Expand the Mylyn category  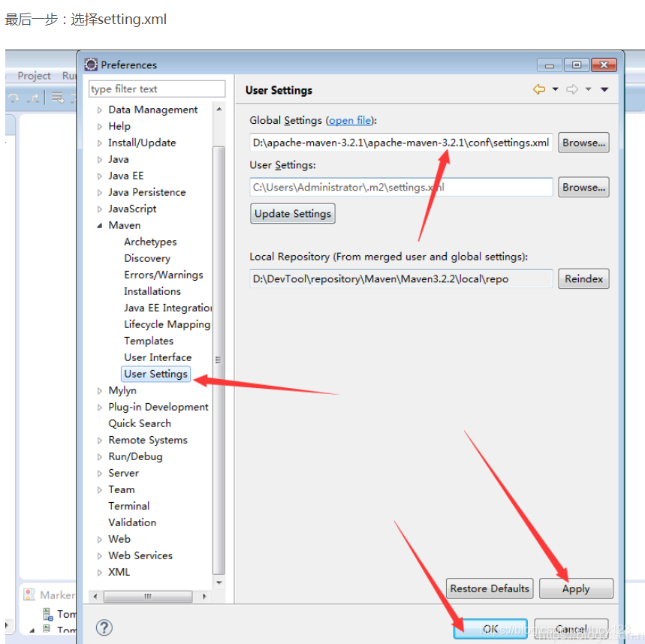point(99,390)
